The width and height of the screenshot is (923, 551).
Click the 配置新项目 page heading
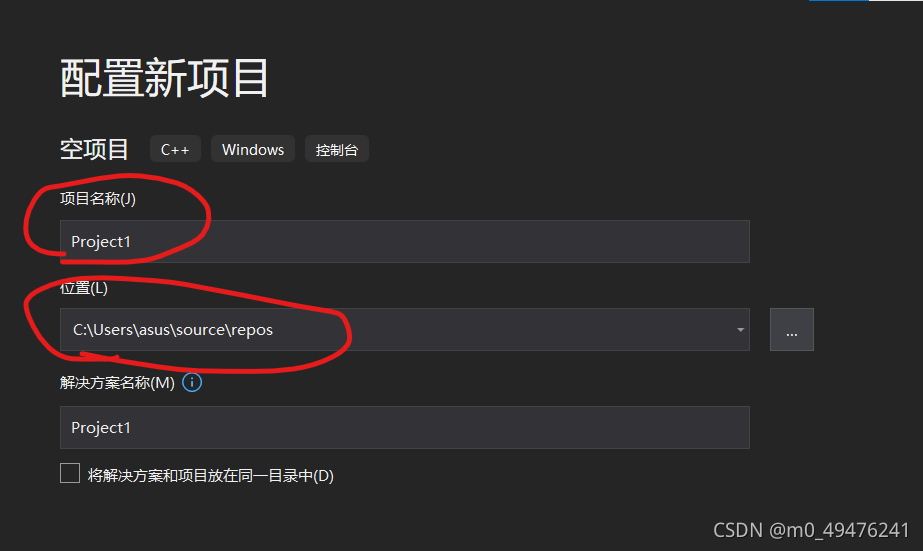pyautogui.click(x=164, y=78)
